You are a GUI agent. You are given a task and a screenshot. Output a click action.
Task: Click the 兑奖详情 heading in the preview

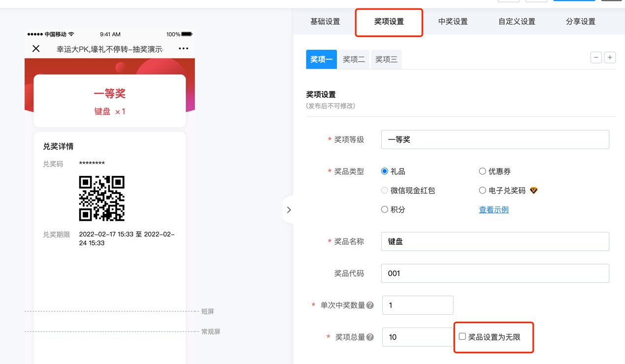point(58,146)
